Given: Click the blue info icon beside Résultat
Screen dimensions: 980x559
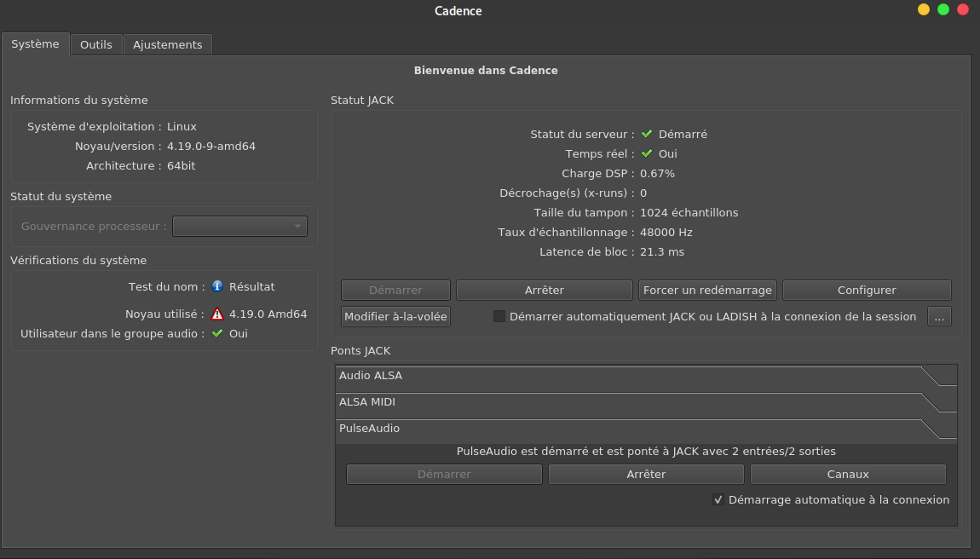Looking at the screenshot, I should coord(217,286).
